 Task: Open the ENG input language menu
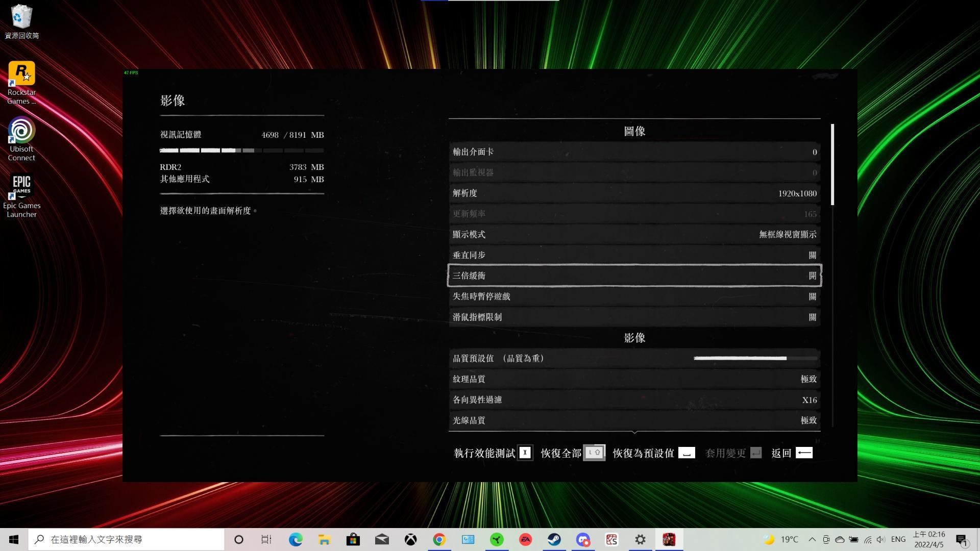[897, 539]
